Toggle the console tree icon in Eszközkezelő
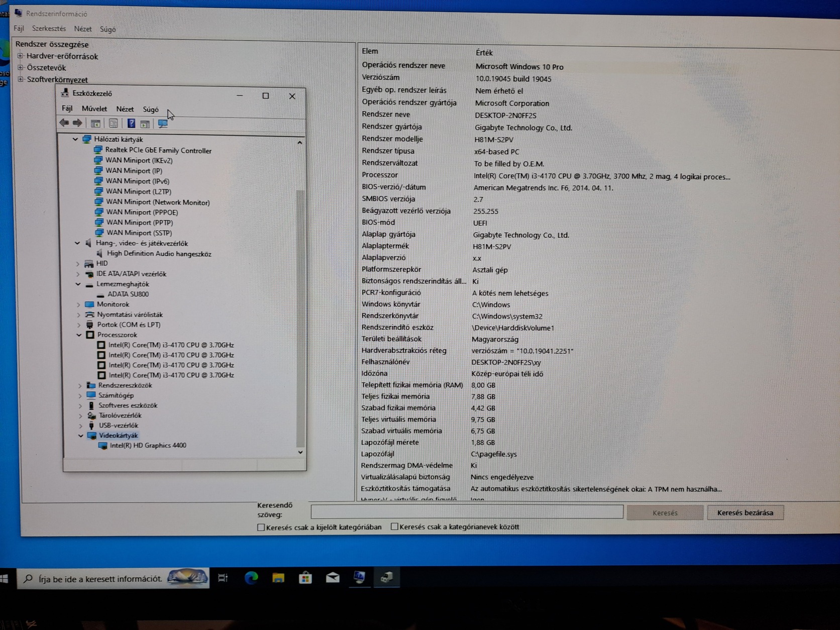Viewport: 840px width, 630px height. (95, 124)
